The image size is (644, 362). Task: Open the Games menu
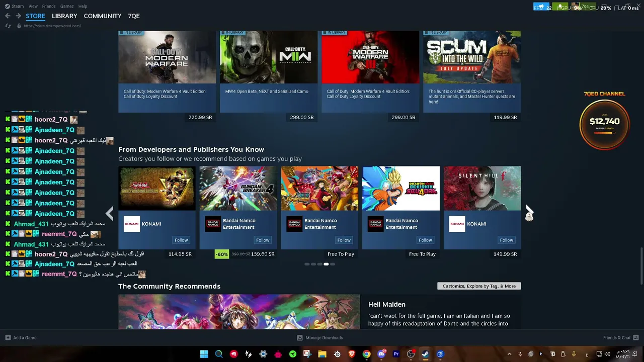[x=67, y=6]
